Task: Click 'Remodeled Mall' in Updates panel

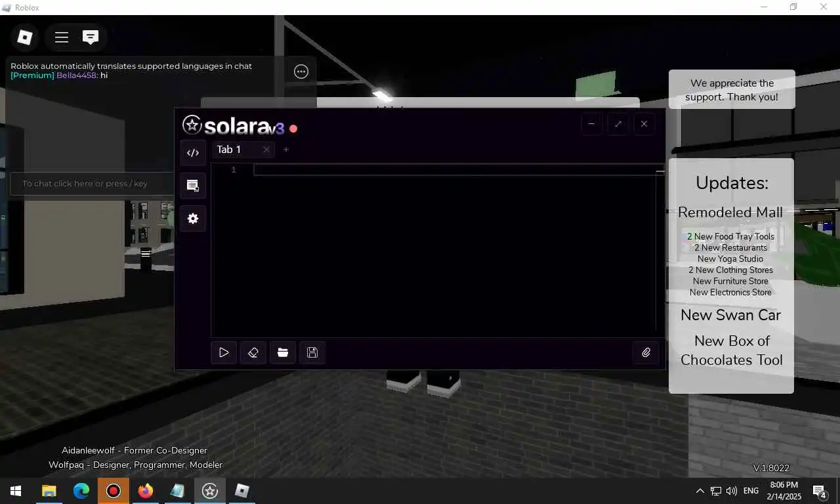Action: (730, 212)
